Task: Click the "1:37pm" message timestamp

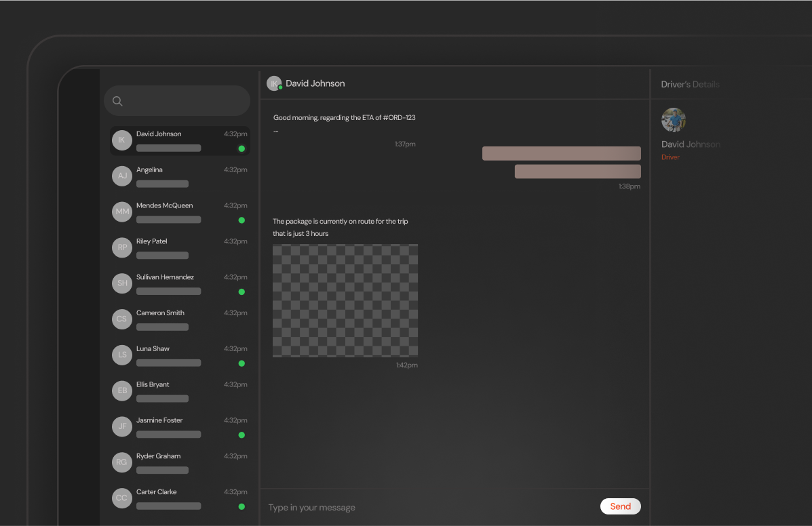Action: pyautogui.click(x=405, y=144)
